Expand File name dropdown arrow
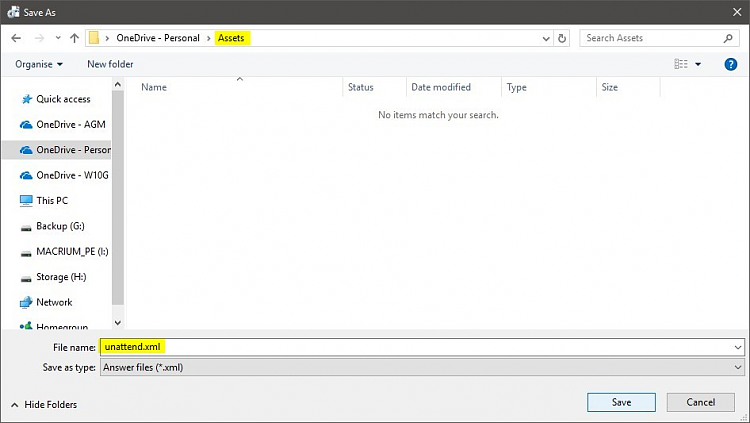 pyautogui.click(x=738, y=347)
